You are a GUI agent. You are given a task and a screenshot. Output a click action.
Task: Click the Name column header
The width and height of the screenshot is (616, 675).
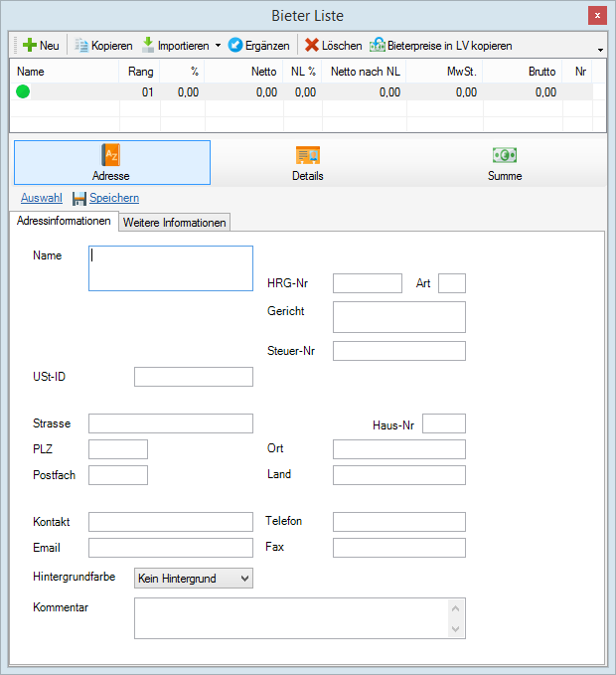65,72
